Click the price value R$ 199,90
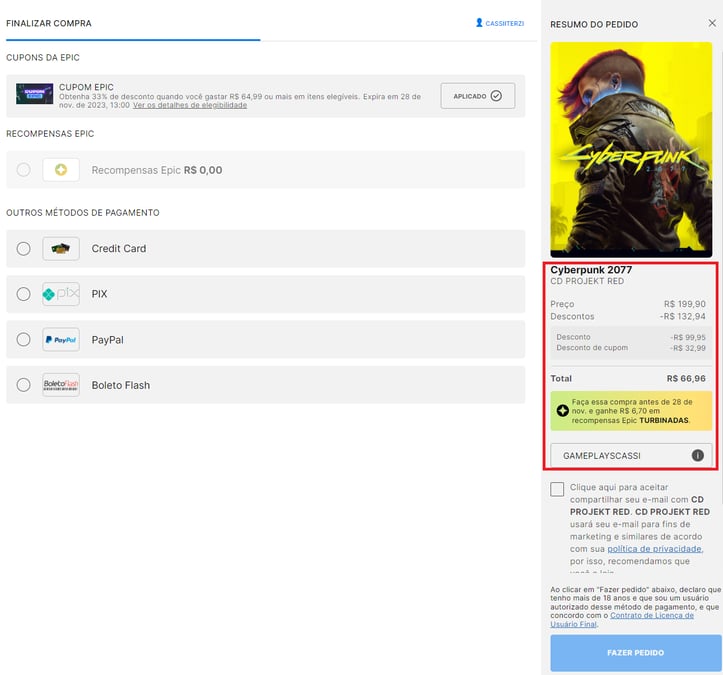The image size is (723, 675). [x=685, y=304]
